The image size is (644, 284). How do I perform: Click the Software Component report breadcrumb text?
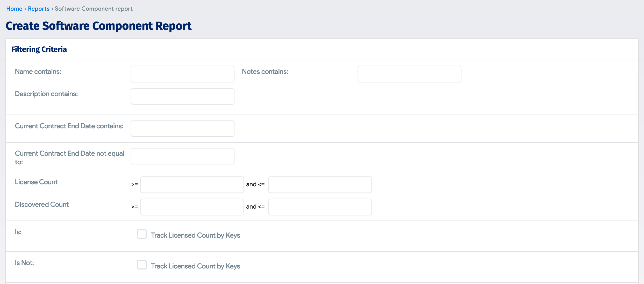pyautogui.click(x=94, y=9)
